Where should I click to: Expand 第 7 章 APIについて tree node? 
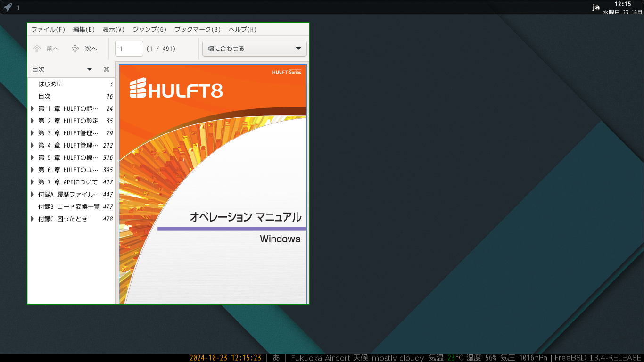(33, 182)
